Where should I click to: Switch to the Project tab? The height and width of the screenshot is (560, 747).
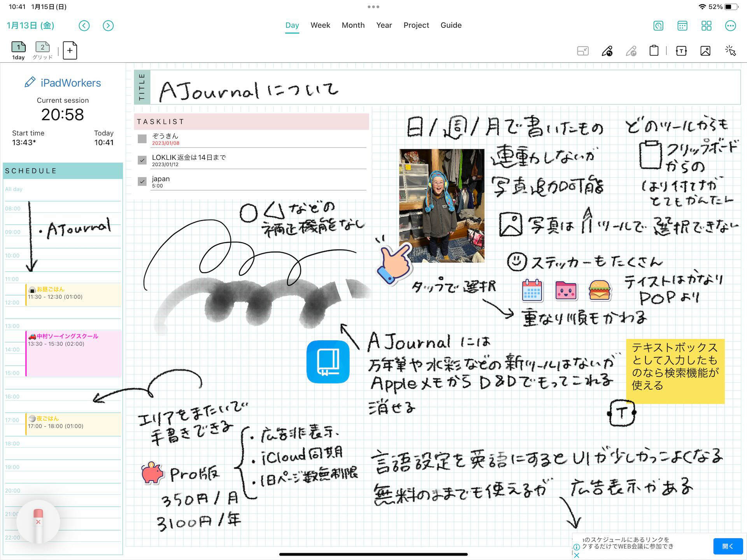(416, 25)
